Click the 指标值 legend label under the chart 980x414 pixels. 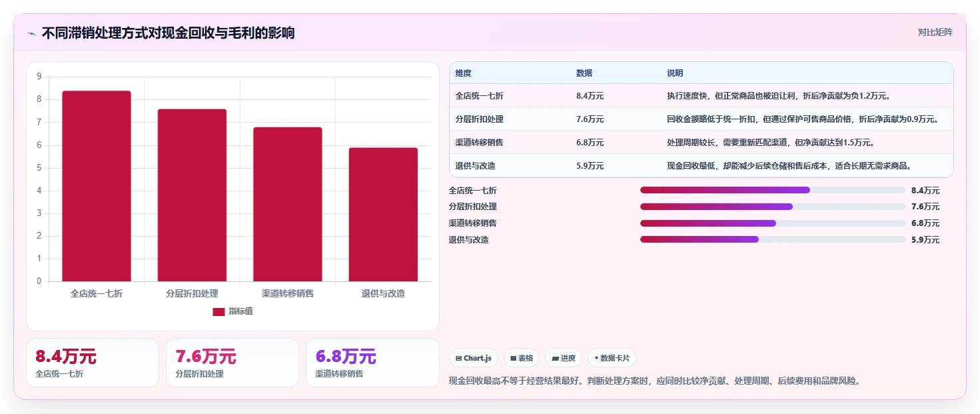click(241, 311)
